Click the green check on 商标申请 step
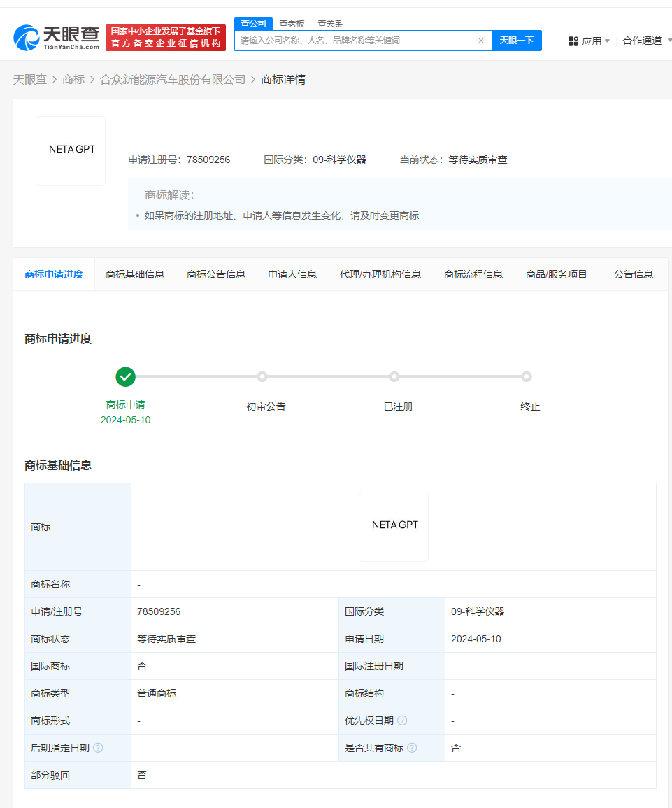The image size is (672, 808). click(125, 376)
